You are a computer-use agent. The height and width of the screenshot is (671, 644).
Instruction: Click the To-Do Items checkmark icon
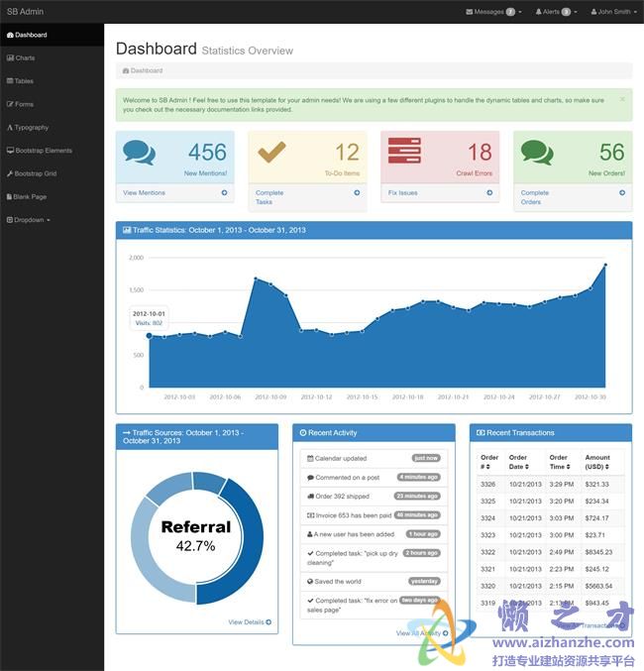point(271,152)
